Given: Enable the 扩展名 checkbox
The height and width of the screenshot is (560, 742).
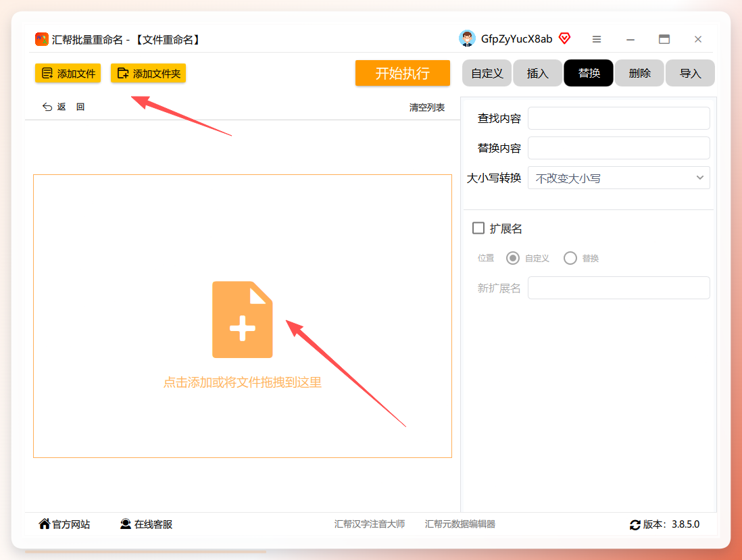Looking at the screenshot, I should pos(478,228).
